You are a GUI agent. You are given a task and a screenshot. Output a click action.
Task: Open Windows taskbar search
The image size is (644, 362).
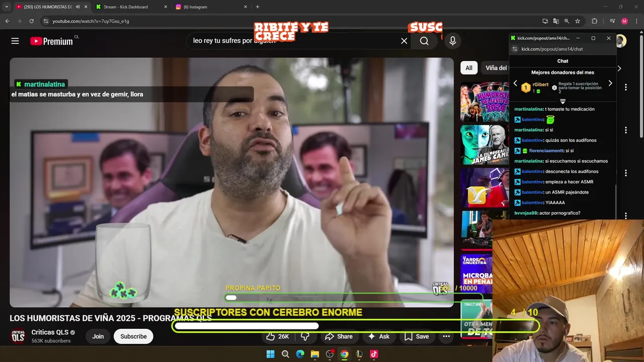[x=285, y=354]
